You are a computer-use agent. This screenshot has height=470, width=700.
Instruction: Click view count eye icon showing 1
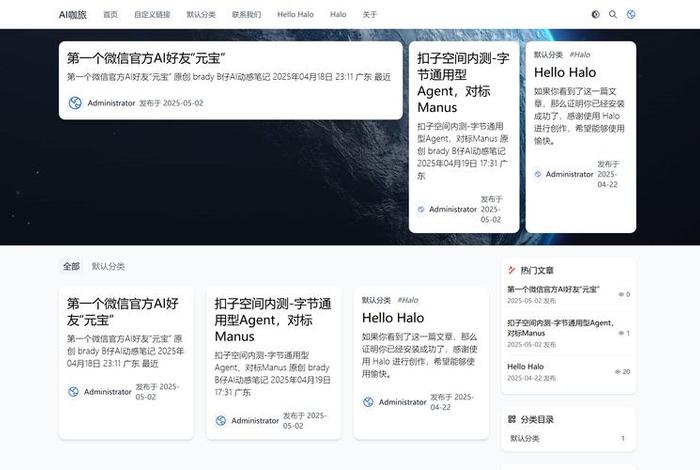point(621,333)
